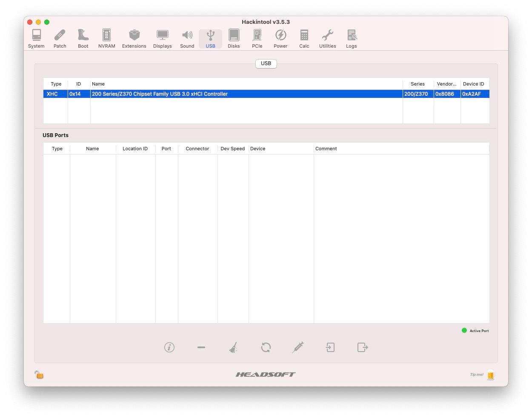Click the minus remove-port icon

[201, 347]
